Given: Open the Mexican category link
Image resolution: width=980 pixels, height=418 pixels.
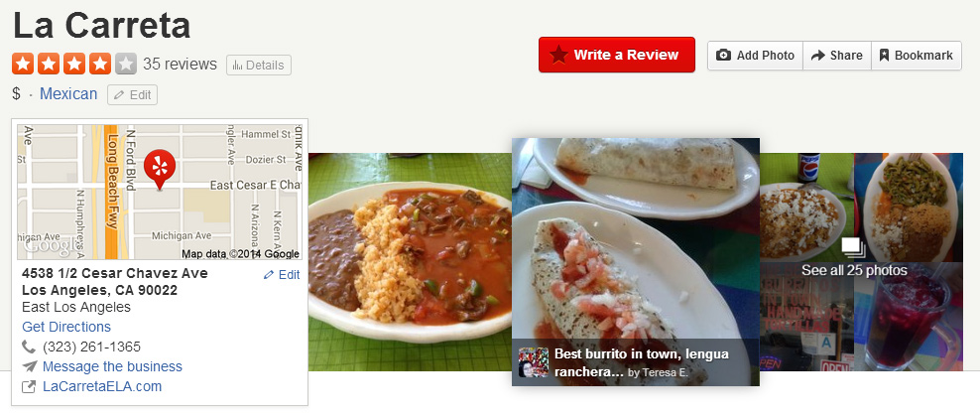Looking at the screenshot, I should coord(68,94).
